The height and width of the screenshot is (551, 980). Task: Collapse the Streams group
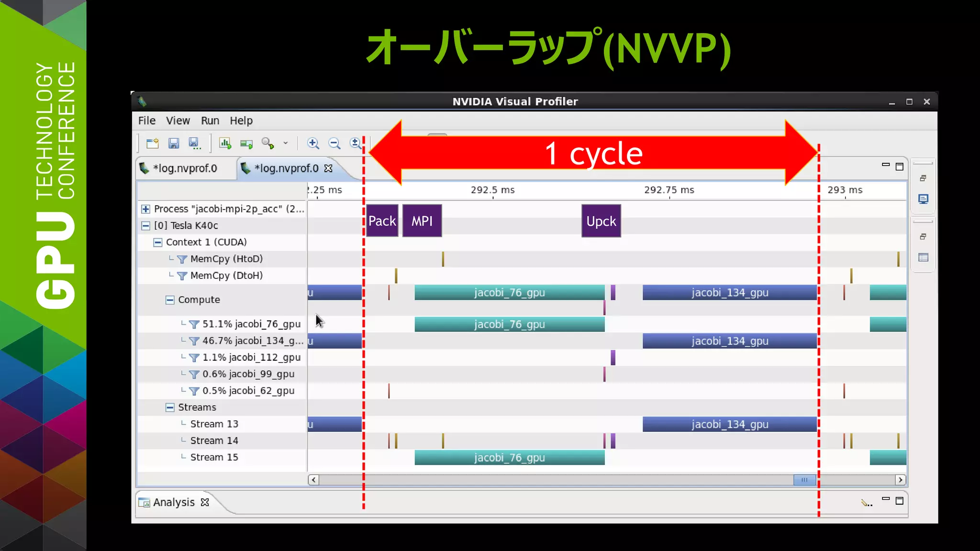click(170, 408)
